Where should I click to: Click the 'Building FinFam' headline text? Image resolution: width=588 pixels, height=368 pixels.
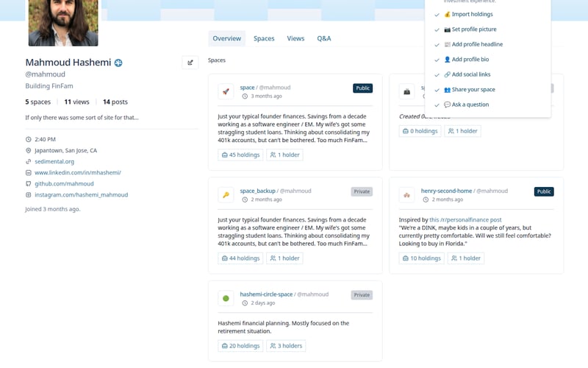(x=49, y=86)
